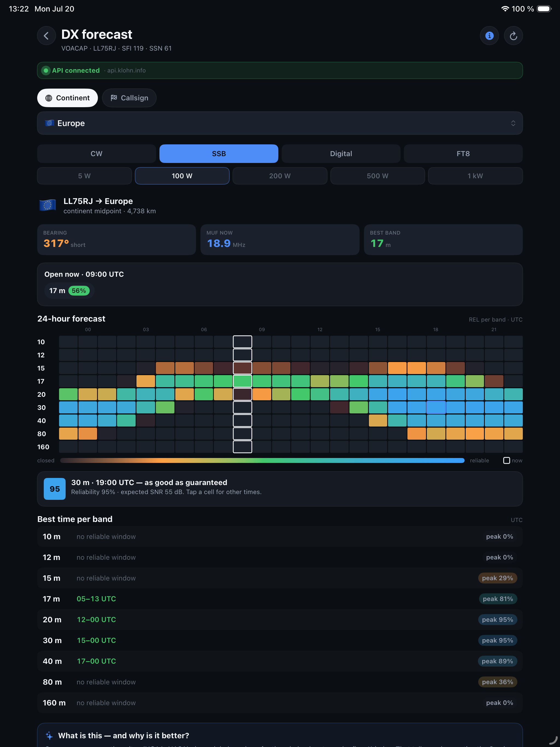
Task: Tap the sparkle icon beside What is this
Action: point(49,736)
